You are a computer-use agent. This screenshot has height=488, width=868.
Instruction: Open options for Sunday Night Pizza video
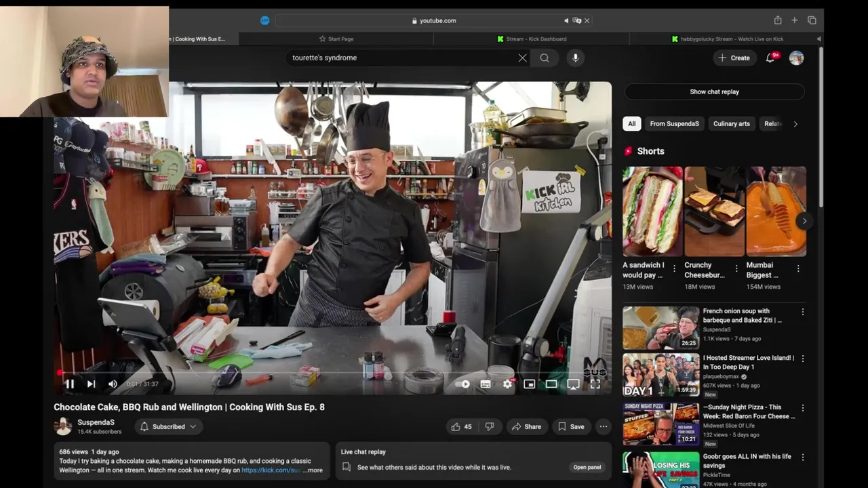tap(803, 409)
